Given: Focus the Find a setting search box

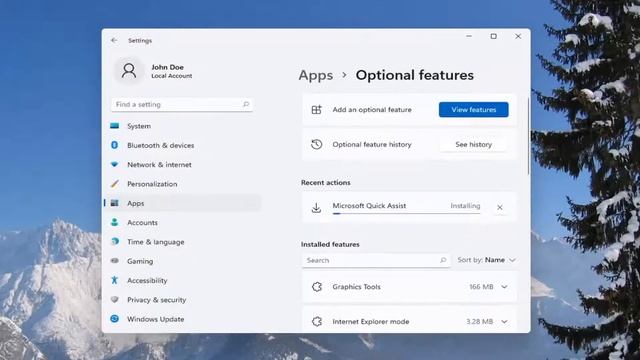Looking at the screenshot, I should pyautogui.click(x=182, y=104).
